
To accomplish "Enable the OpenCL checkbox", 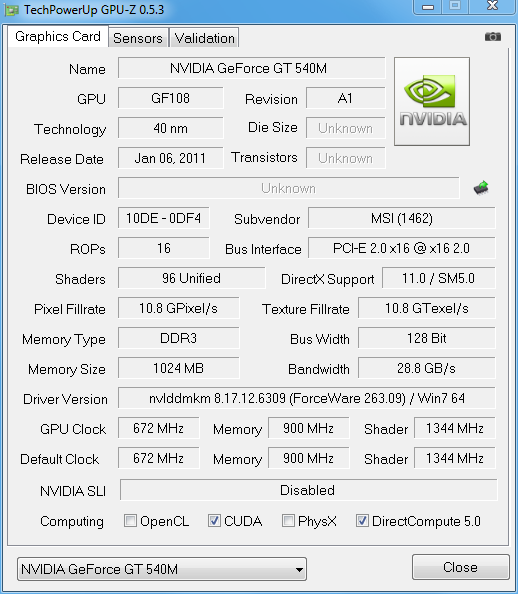I will pos(130,521).
